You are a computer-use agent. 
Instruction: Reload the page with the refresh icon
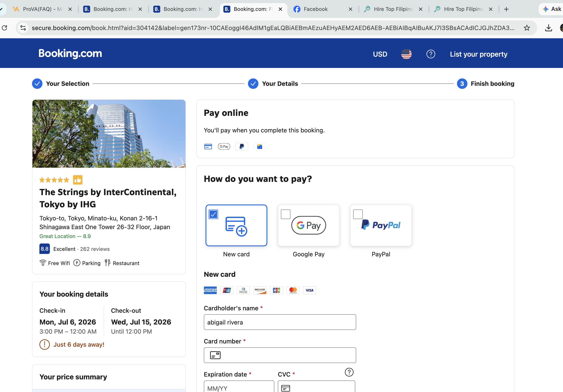click(4, 28)
